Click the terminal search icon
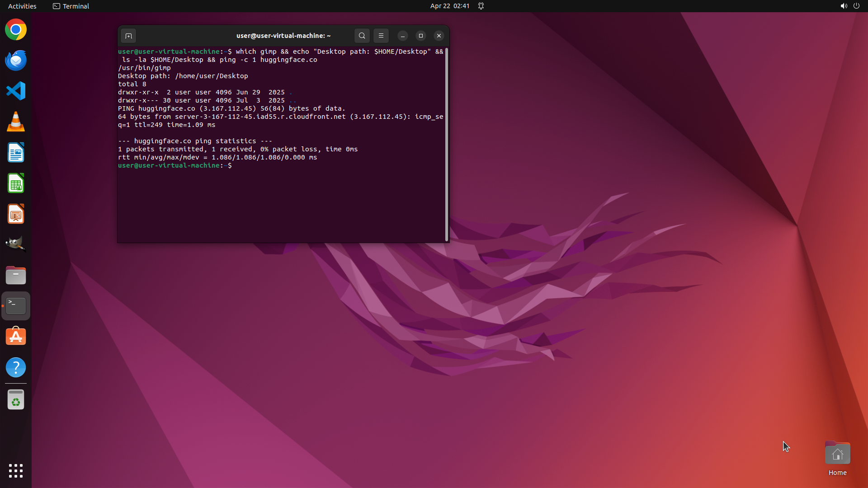This screenshot has width=868, height=488. point(362,36)
